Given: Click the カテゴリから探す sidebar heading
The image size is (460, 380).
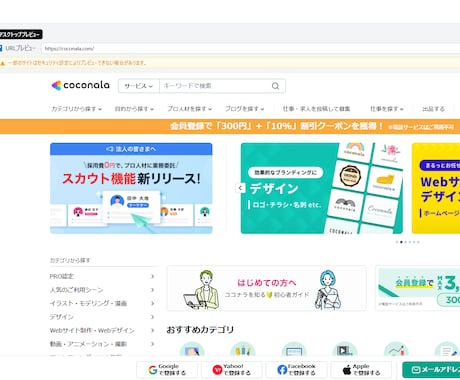Looking at the screenshot, I should click(70, 260).
